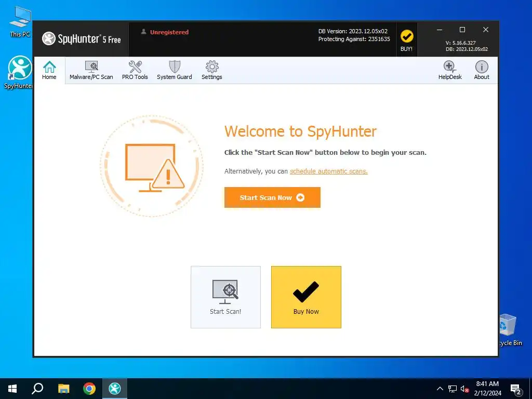Open the About section
Viewport: 532px width, 399px height.
[482, 70]
